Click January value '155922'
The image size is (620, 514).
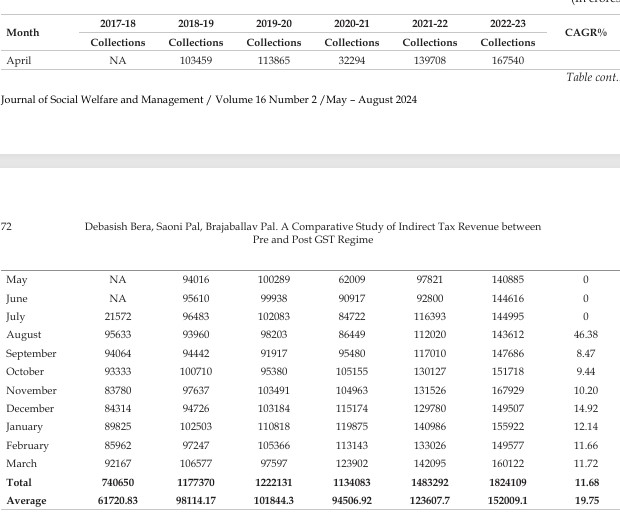pyautogui.click(x=508, y=427)
